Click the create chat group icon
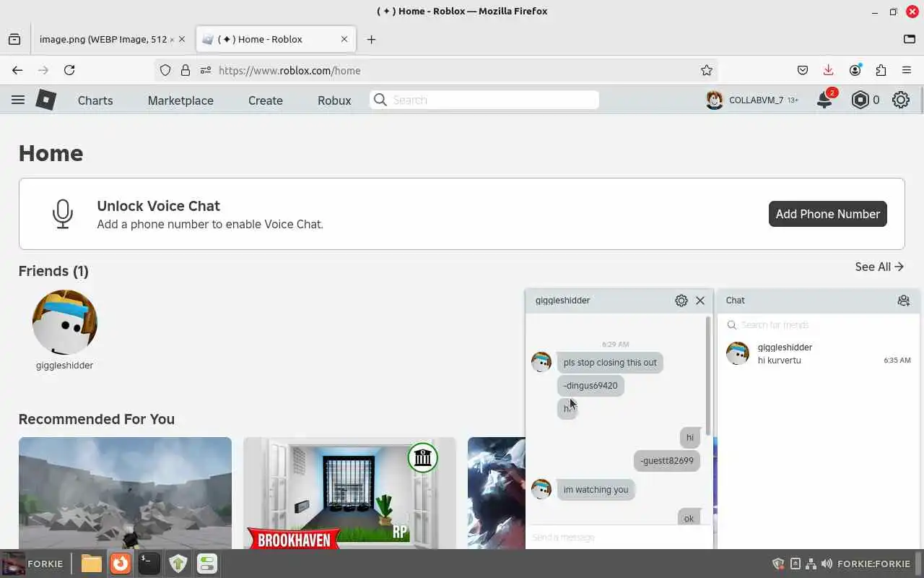924x578 pixels. tap(903, 301)
